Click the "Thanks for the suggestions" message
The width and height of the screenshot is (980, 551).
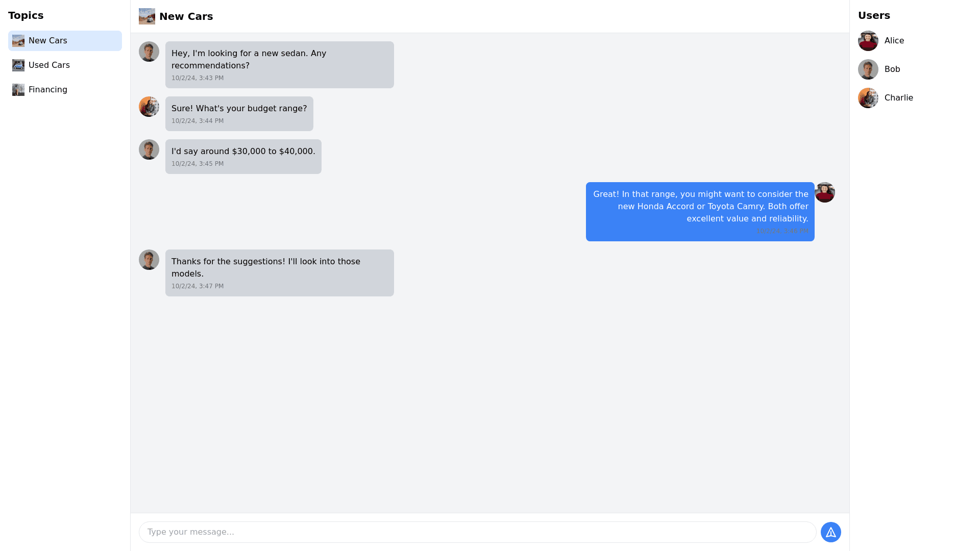[279, 272]
